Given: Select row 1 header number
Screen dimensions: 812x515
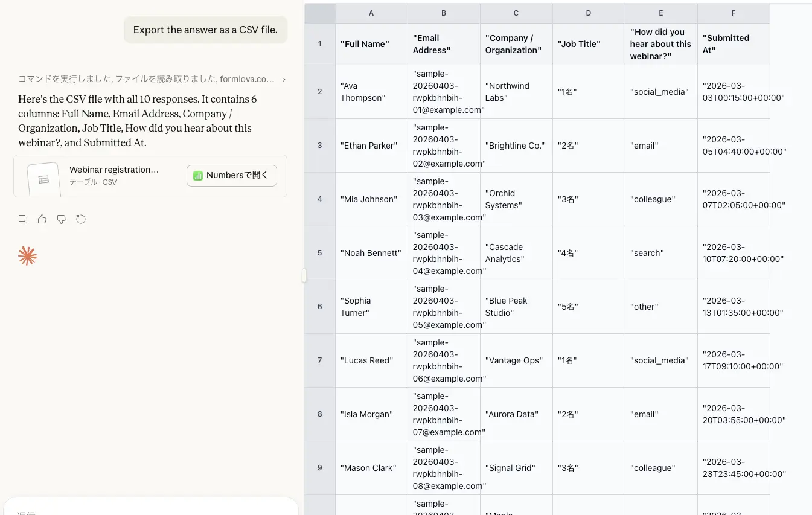Looking at the screenshot, I should [320, 44].
